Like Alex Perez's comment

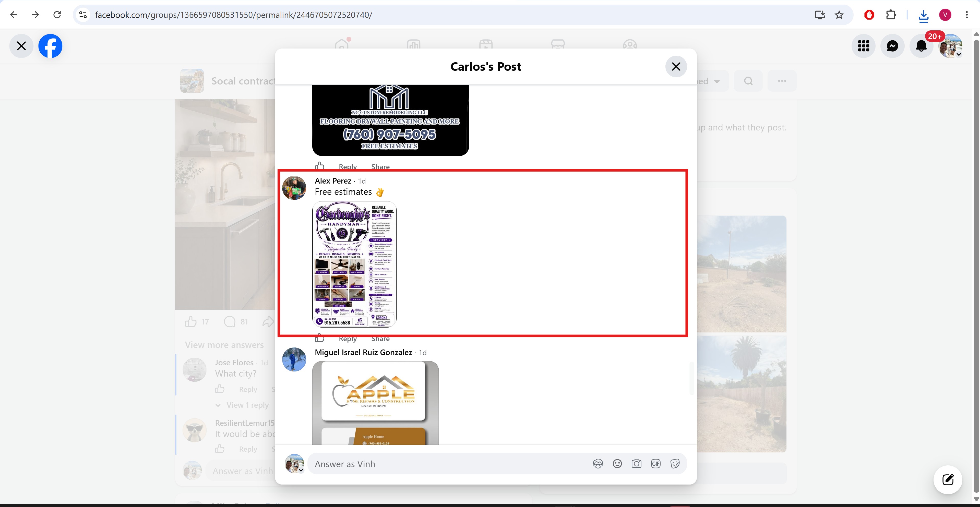coord(320,338)
